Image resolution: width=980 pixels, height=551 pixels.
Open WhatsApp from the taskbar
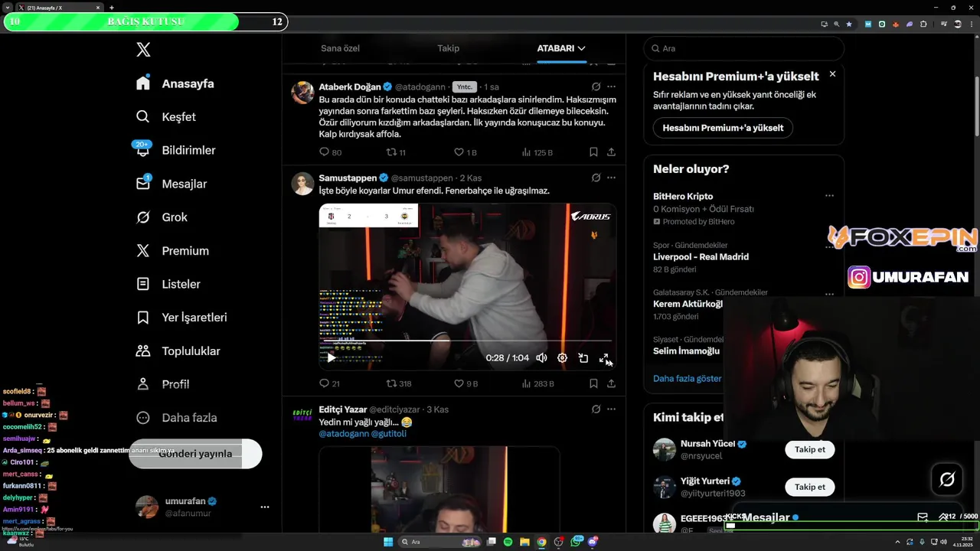[x=576, y=542]
